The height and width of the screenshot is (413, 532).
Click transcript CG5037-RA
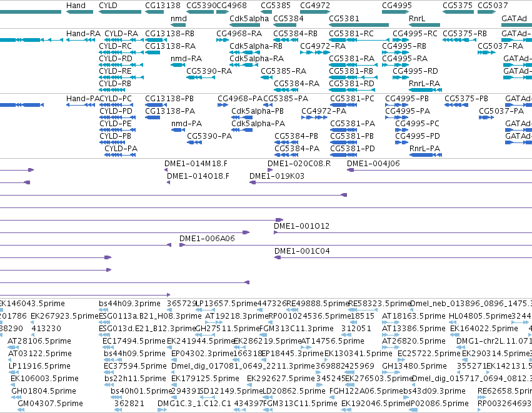click(x=500, y=46)
